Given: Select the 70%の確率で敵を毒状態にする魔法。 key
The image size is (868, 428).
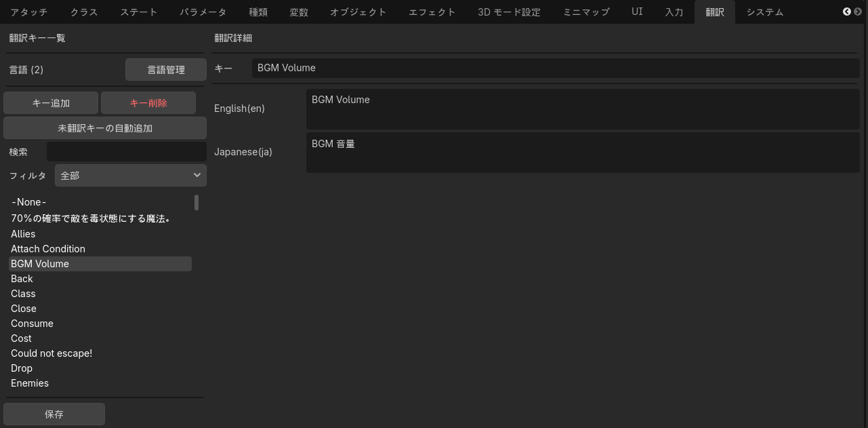Looking at the screenshot, I should pyautogui.click(x=100, y=218).
